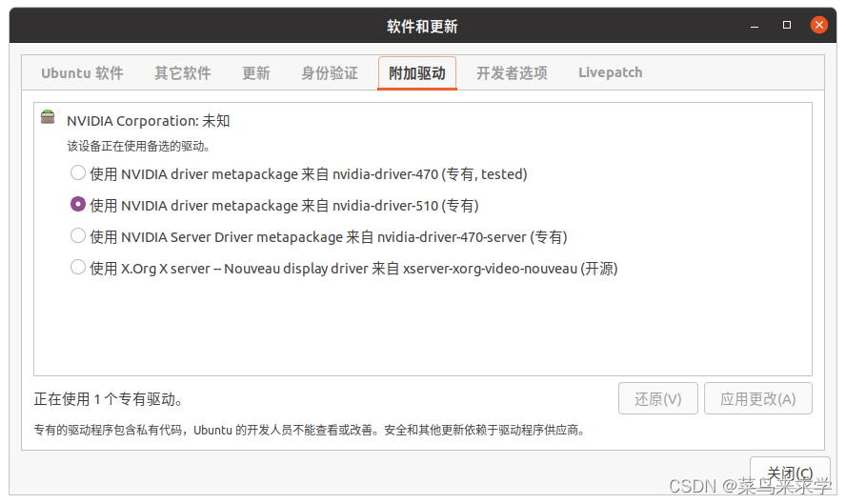Open the Livepatch tab
This screenshot has height=504, width=846.
tap(611, 72)
